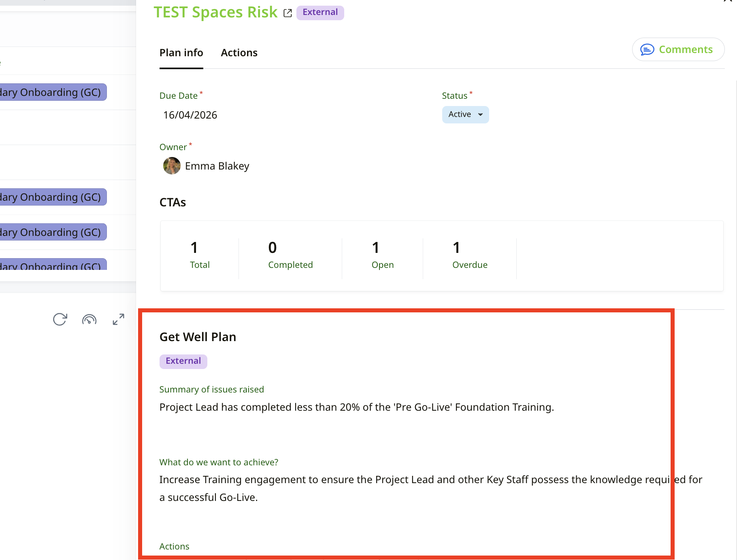
Task: Select the Plan info tab
Action: click(181, 53)
